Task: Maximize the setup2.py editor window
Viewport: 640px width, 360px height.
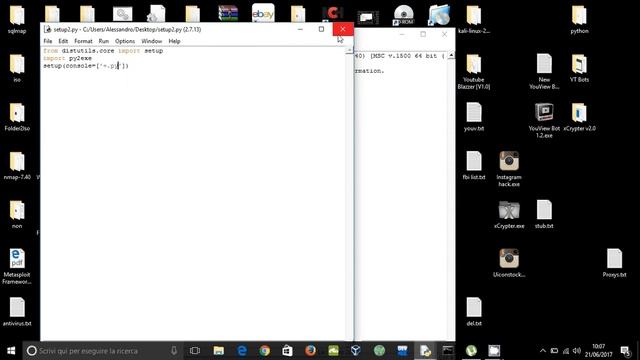Action: click(321, 29)
